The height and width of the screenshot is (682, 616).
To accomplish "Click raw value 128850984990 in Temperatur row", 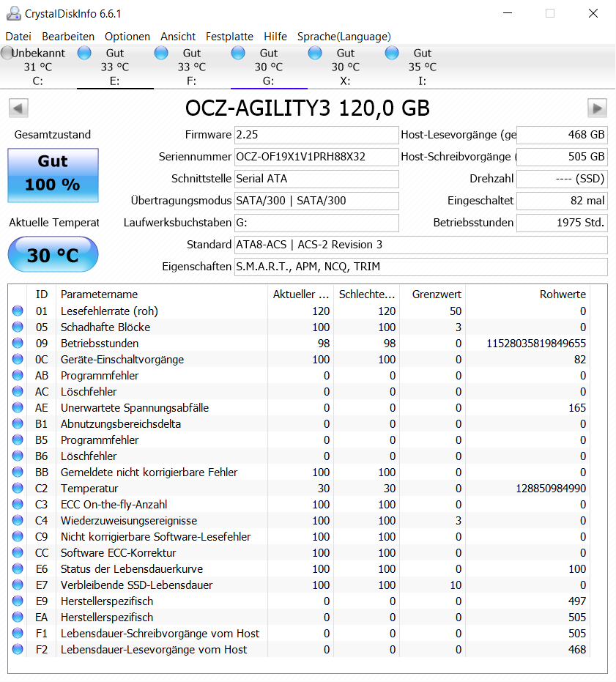I will (x=551, y=488).
